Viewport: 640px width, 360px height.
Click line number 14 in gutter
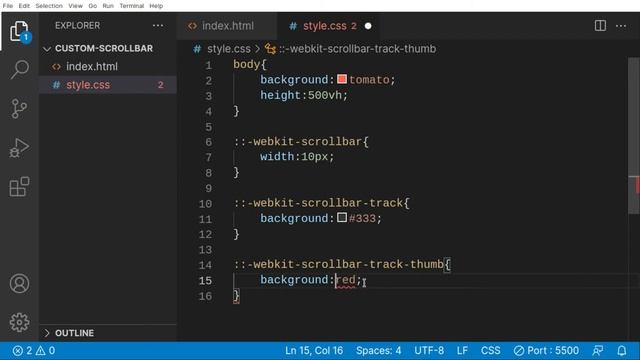tap(205, 265)
